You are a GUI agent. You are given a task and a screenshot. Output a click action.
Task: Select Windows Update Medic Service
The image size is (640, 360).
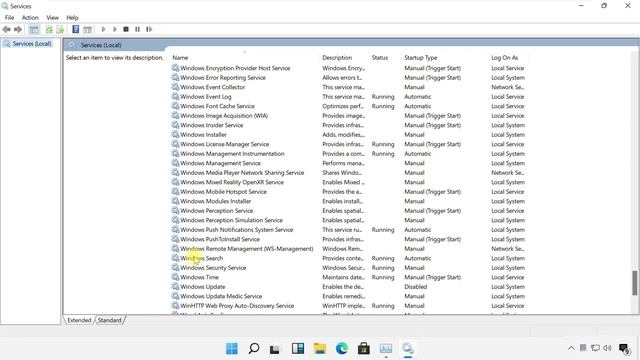tap(221, 296)
